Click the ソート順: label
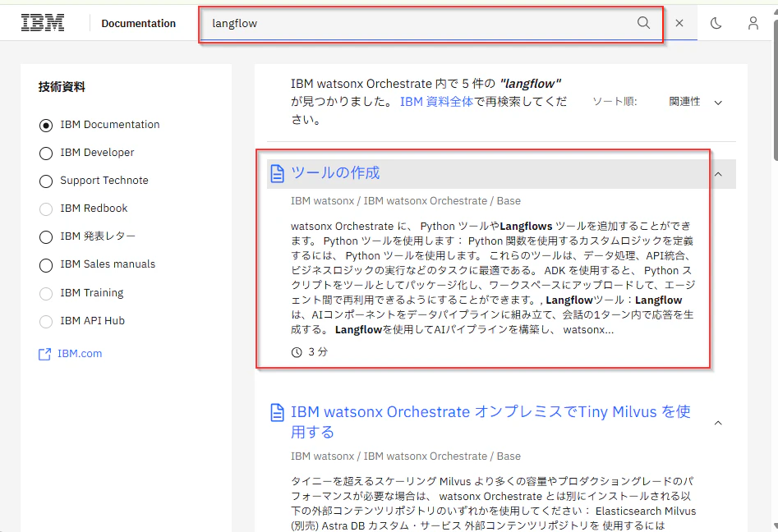 tap(615, 102)
